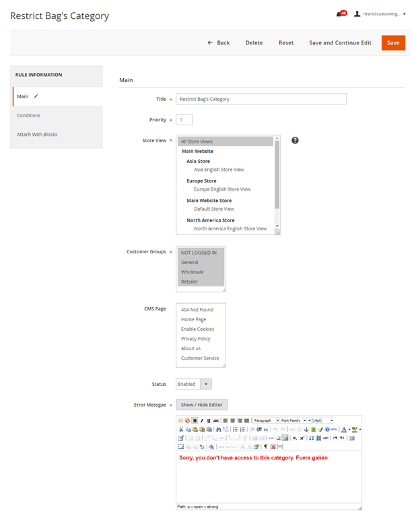Open the Paragraph format dropdown
Image resolution: width=420 pixels, height=514 pixels.
[265, 420]
